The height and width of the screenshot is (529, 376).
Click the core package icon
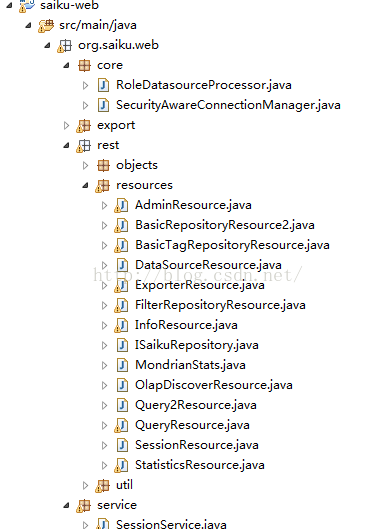(x=84, y=65)
